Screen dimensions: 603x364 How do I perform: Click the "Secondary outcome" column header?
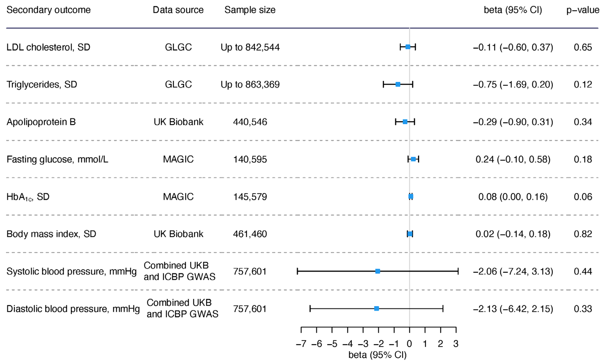click(49, 10)
